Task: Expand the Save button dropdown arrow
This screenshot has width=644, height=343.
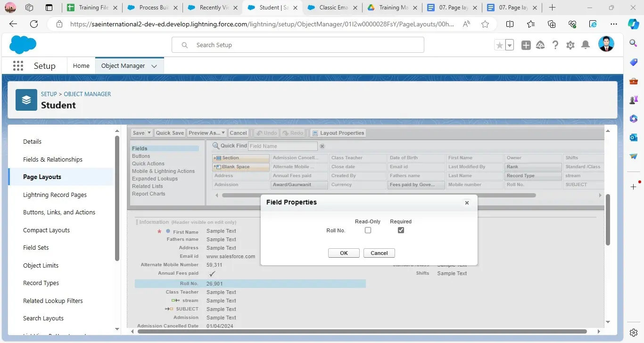Action: 149,133
